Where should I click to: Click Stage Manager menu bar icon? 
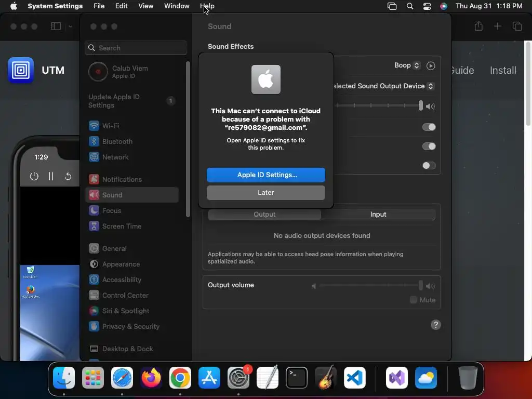tap(392, 6)
